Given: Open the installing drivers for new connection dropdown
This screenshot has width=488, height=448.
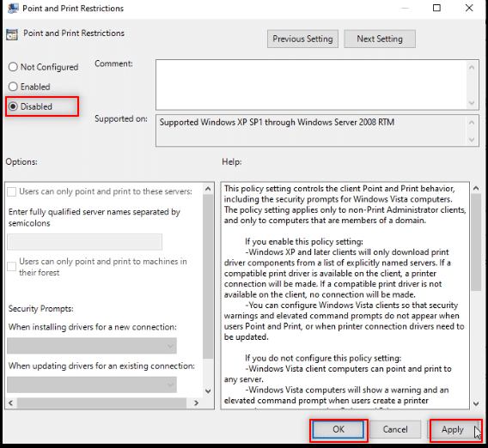Looking at the screenshot, I should coord(92,346).
